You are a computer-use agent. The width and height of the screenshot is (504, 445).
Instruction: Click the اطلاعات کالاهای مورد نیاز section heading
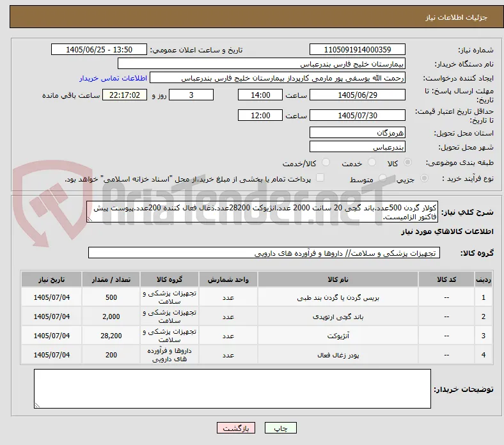click(x=447, y=231)
